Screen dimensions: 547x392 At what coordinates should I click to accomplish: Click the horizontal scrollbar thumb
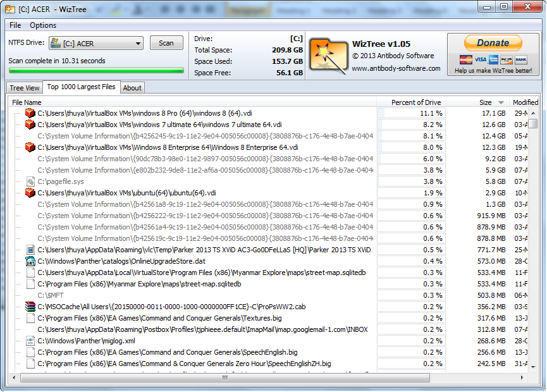tap(225, 377)
